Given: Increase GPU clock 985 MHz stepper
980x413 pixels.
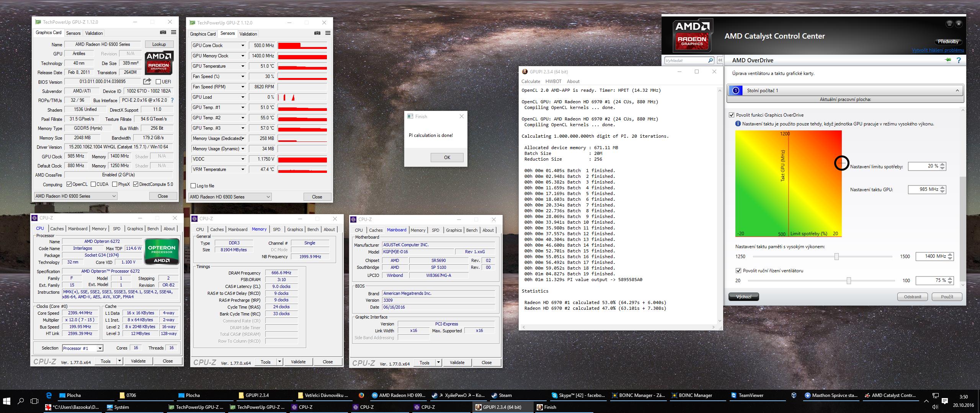Looking at the screenshot, I should pos(942,187).
